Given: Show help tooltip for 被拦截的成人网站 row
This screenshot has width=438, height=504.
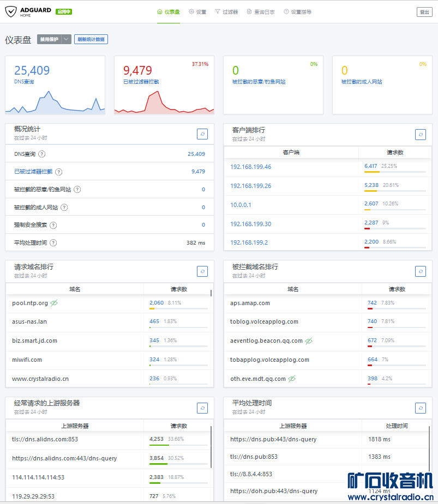Looking at the screenshot, I should [64, 208].
